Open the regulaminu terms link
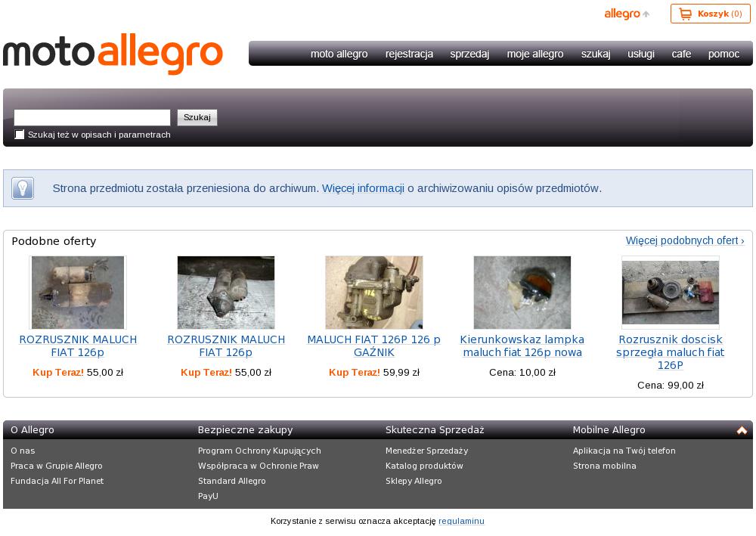The height and width of the screenshot is (536, 756). pos(461,521)
